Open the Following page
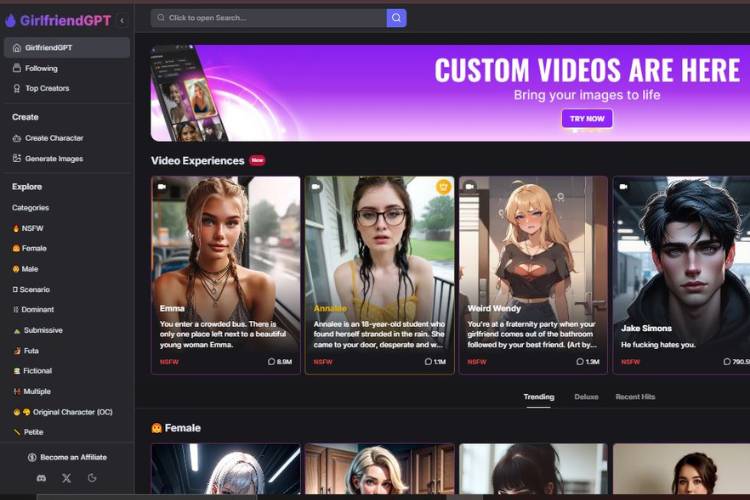The height and width of the screenshot is (500, 750). click(67, 68)
